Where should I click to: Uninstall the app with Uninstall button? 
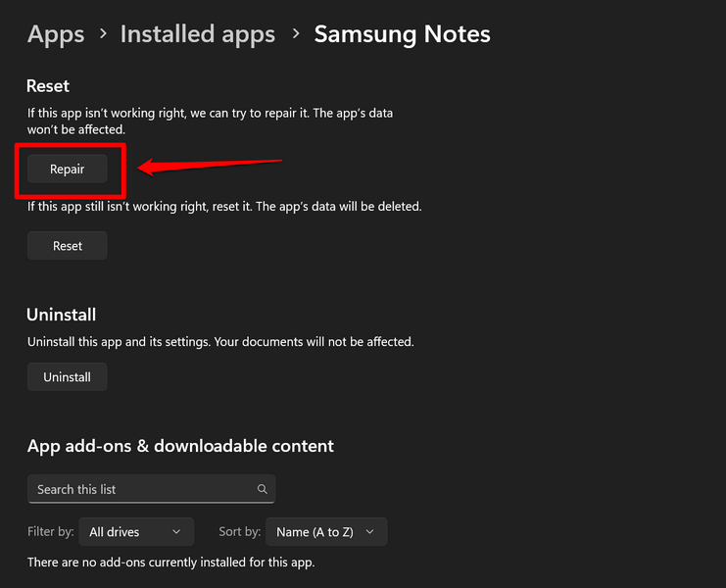click(68, 377)
